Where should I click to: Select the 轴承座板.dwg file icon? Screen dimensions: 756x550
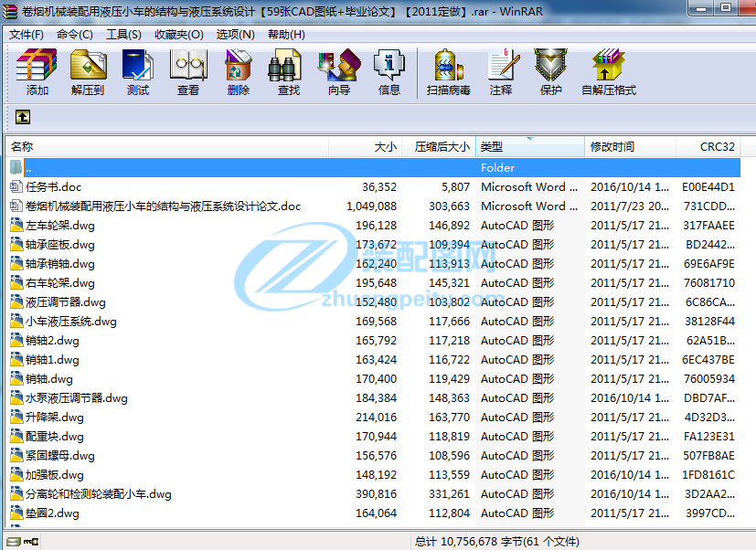tap(16, 244)
